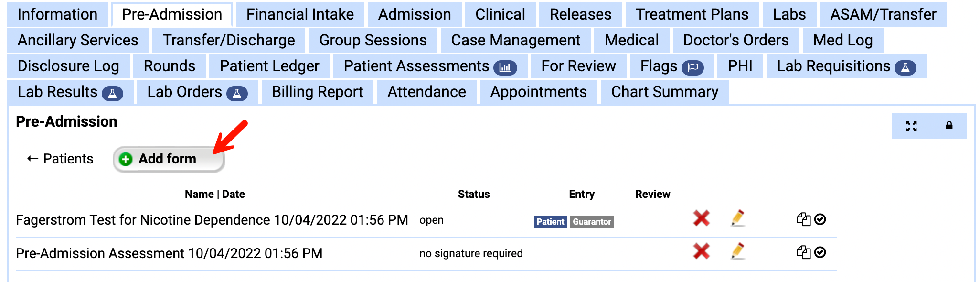The image size is (980, 282).
Task: Go back to Patients list
Action: pos(60,159)
